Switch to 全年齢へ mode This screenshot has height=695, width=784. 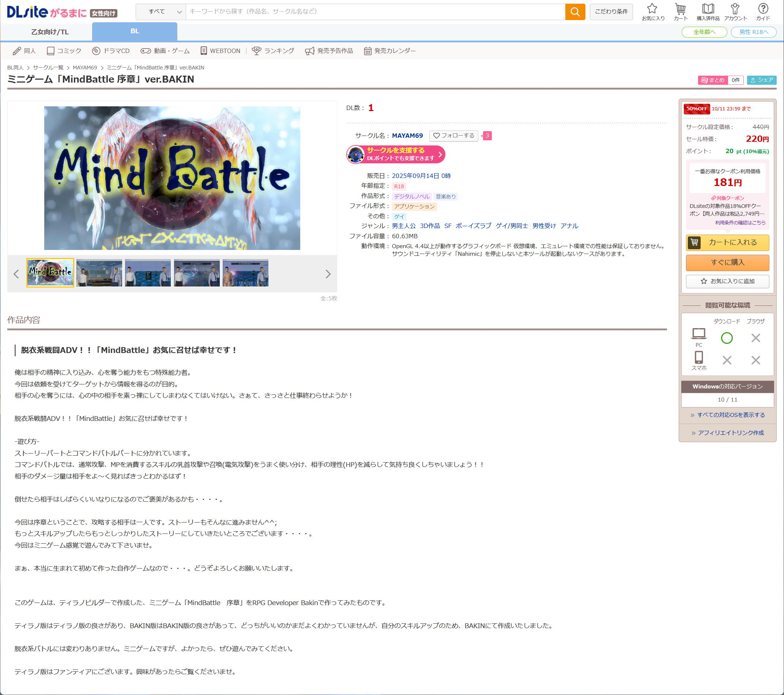(704, 32)
